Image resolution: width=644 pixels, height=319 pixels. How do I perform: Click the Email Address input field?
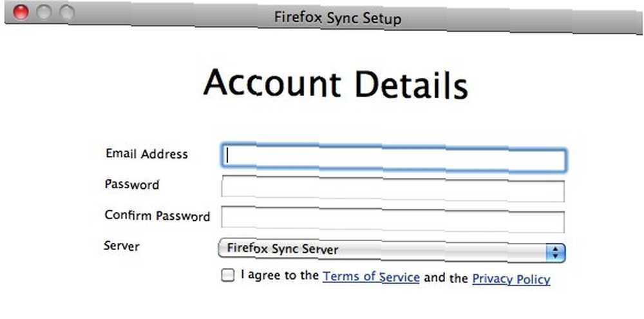click(394, 158)
